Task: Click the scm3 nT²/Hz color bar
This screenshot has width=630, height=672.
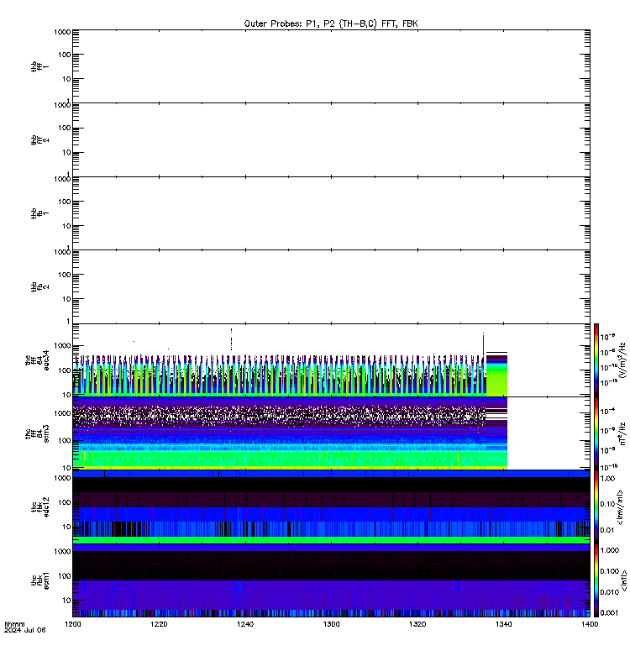Action: [x=596, y=433]
